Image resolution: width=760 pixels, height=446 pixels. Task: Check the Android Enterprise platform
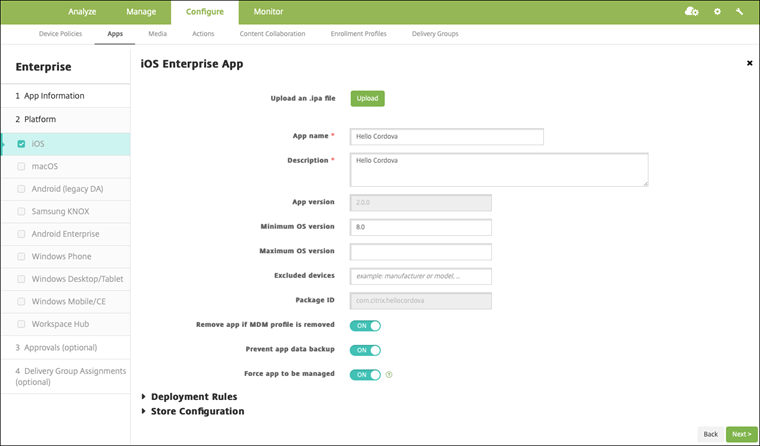(21, 234)
